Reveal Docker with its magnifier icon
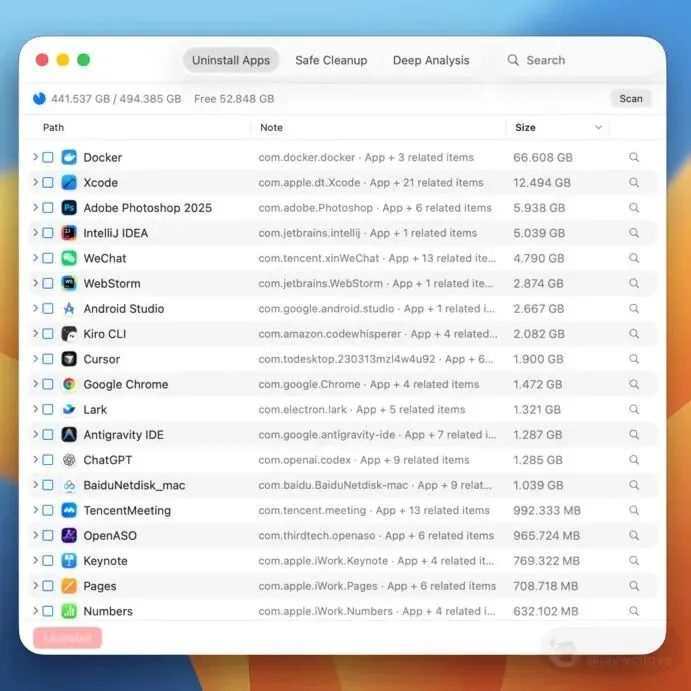This screenshot has width=691, height=691. tap(634, 157)
